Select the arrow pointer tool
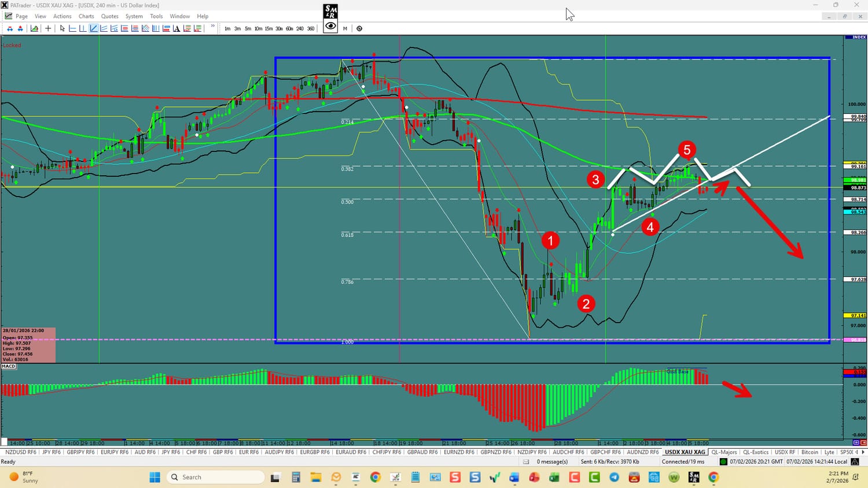 point(62,28)
